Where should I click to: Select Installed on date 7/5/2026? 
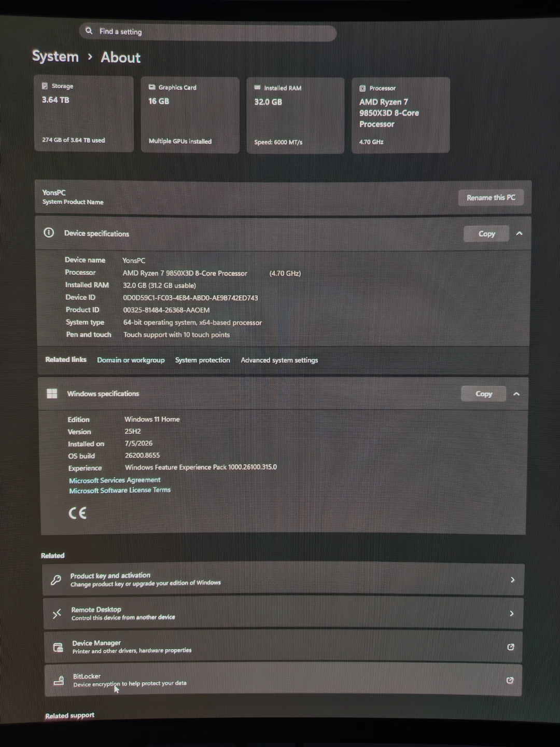pyautogui.click(x=138, y=444)
